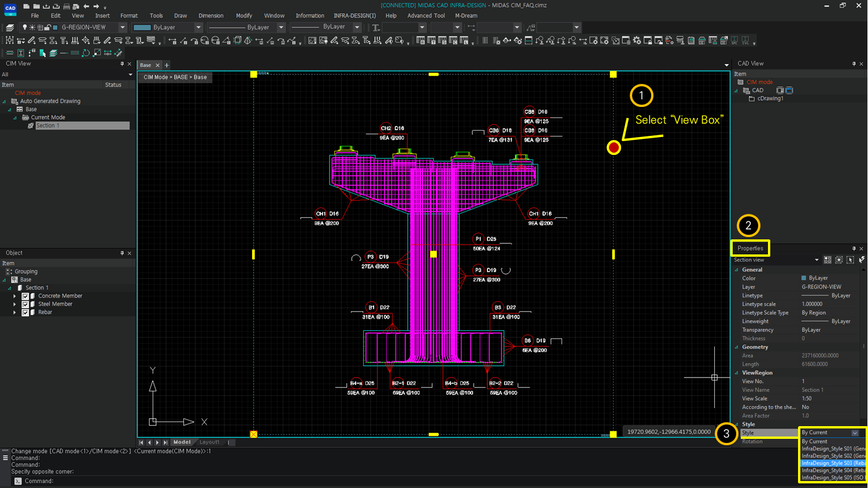This screenshot has width=868, height=488.
Task: Click the plus button to add drawing tab
Action: 167,65
